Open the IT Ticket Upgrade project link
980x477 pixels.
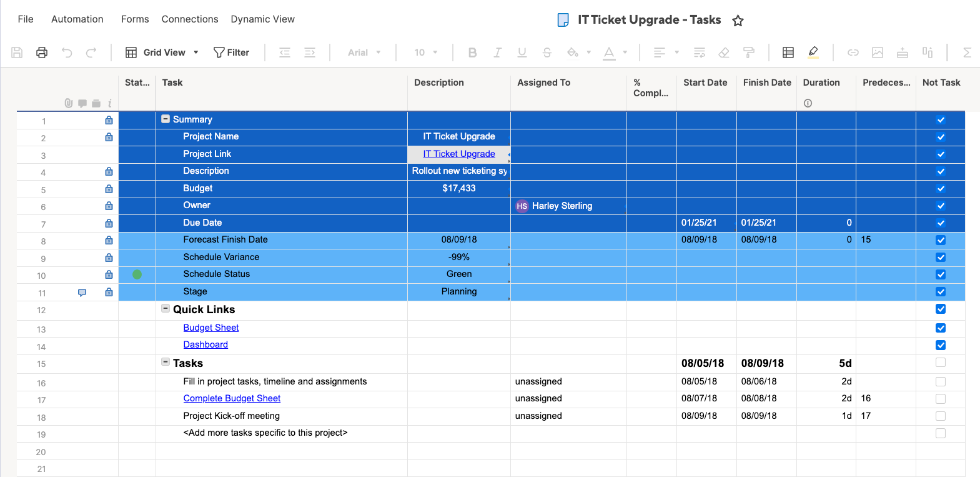pos(459,154)
